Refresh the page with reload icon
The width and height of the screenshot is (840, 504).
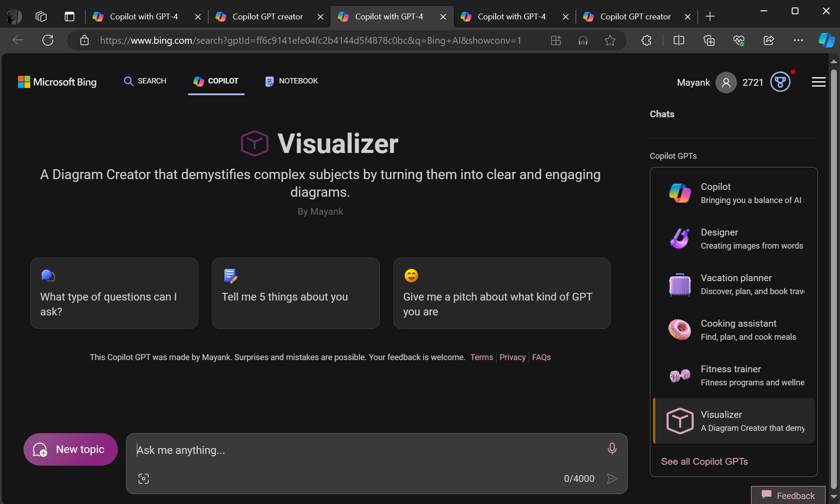tap(48, 40)
